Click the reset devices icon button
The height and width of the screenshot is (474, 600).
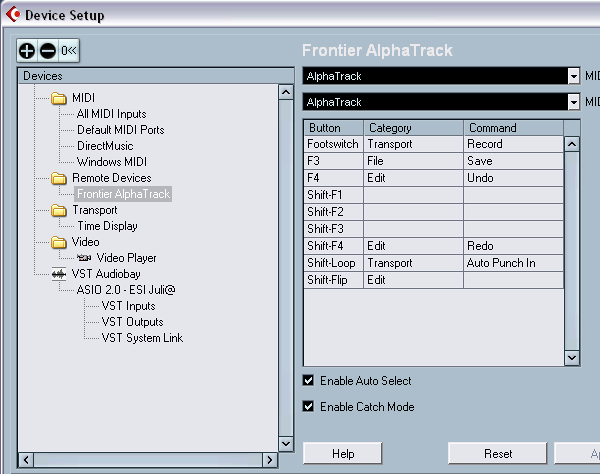tap(69, 50)
